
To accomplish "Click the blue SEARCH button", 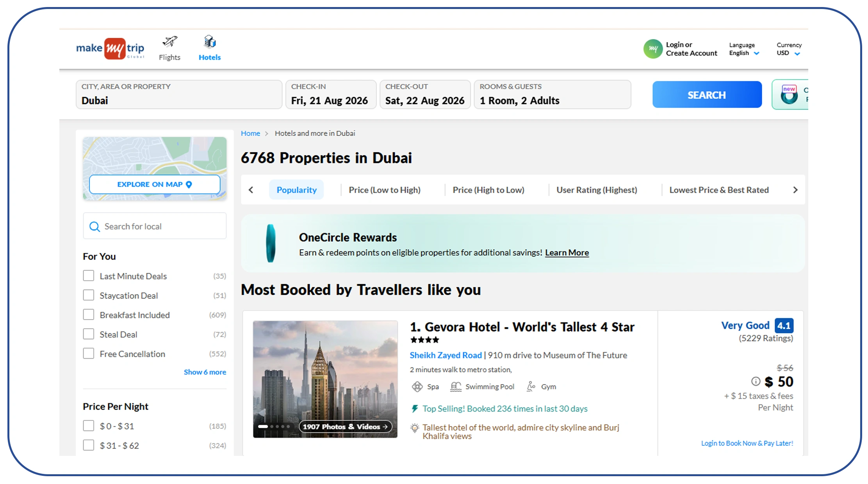I will [x=707, y=95].
